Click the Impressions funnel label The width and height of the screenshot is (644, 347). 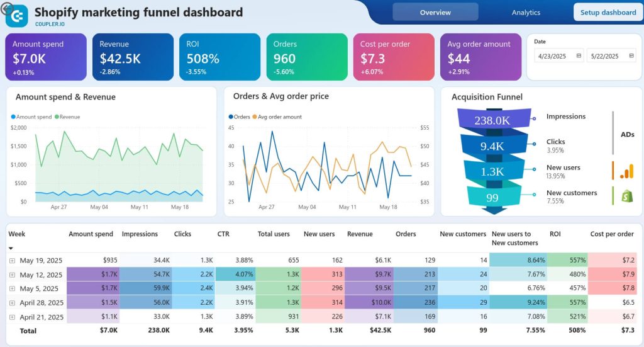(566, 117)
